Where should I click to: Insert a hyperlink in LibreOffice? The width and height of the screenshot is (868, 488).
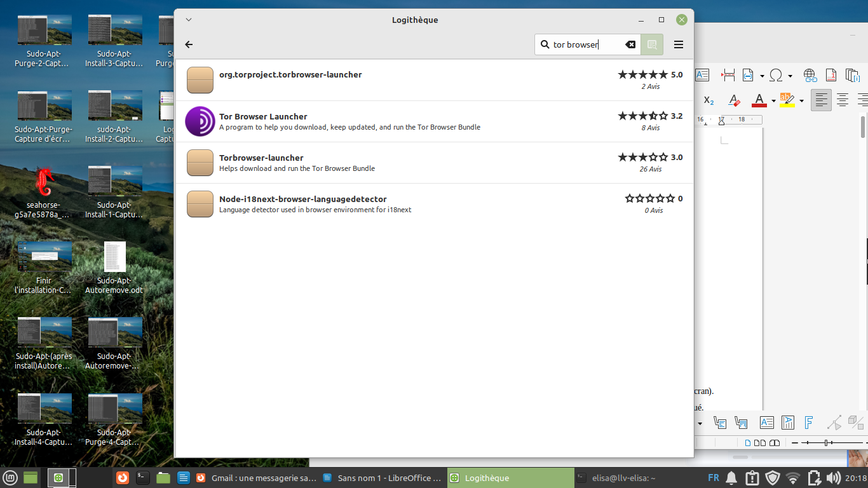pyautogui.click(x=810, y=75)
